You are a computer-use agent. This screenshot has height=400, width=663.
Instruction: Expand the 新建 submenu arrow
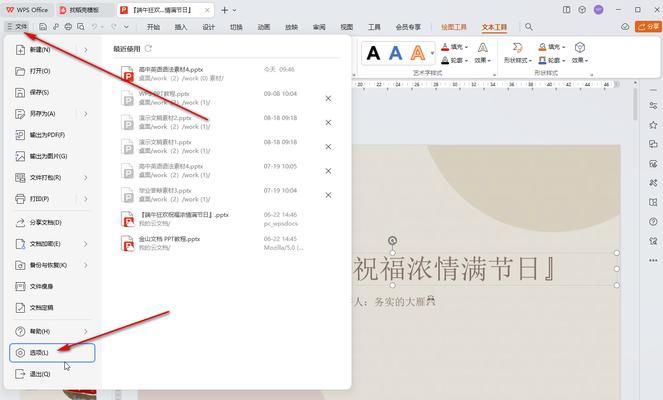coord(86,49)
